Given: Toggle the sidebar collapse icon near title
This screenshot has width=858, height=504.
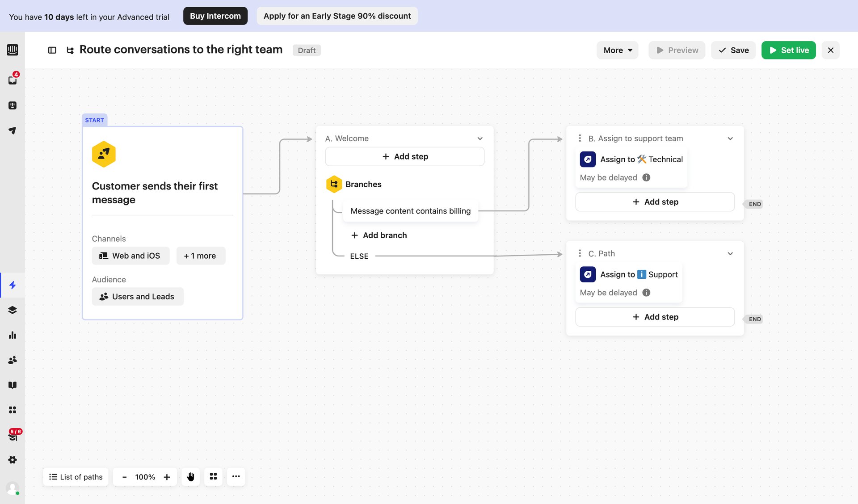Looking at the screenshot, I should 52,50.
